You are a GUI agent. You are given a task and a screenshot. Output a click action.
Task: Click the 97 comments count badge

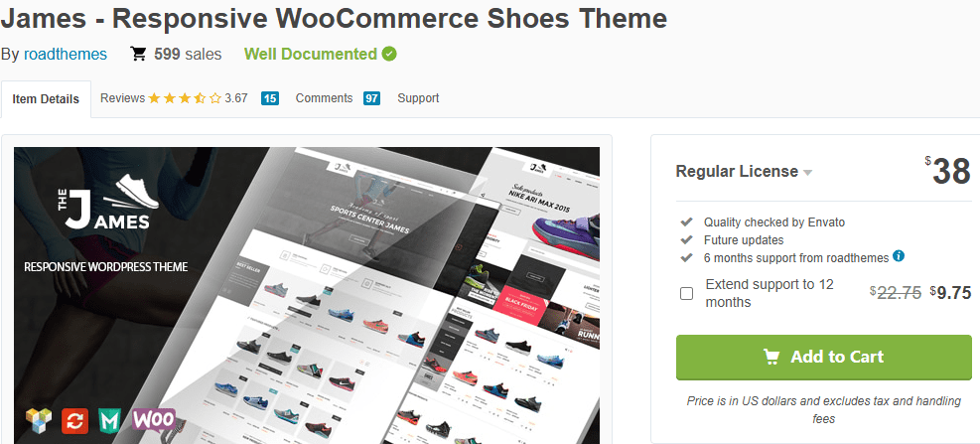click(x=371, y=98)
